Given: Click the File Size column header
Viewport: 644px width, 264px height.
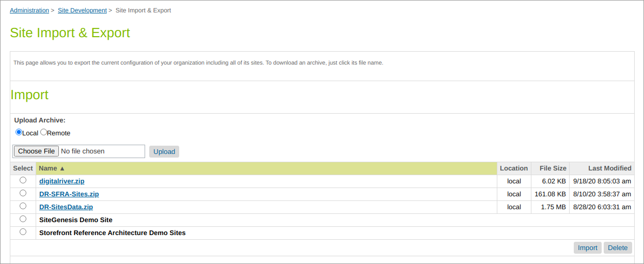Looking at the screenshot, I should [553, 168].
